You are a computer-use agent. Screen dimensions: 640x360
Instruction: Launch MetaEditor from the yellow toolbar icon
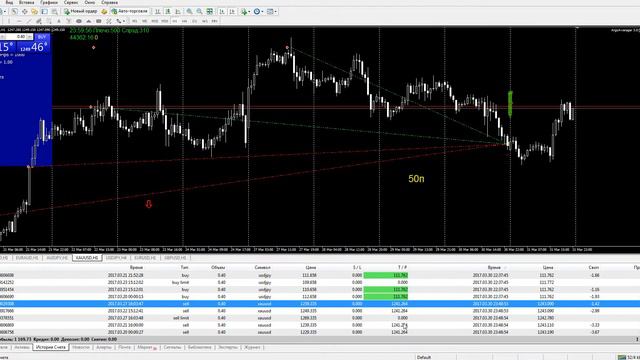click(104, 11)
